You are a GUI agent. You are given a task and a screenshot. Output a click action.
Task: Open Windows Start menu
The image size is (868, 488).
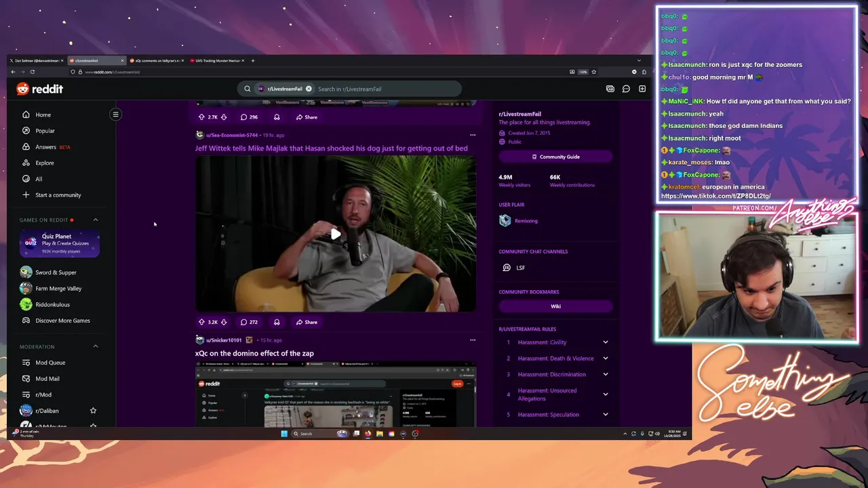coord(284,434)
